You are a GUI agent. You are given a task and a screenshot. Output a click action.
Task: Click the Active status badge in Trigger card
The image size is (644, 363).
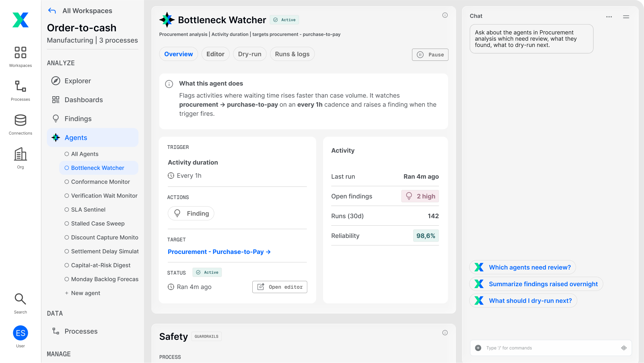point(207,272)
